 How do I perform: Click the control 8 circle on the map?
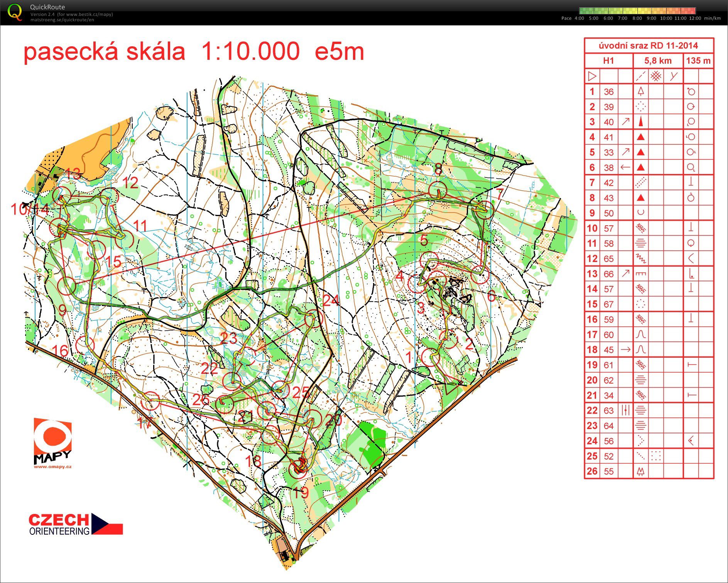(x=437, y=191)
